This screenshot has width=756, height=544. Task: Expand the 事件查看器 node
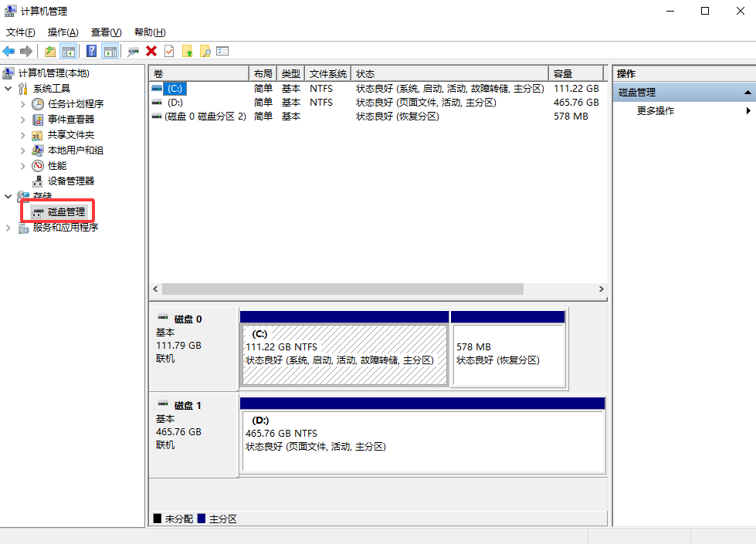[22, 120]
